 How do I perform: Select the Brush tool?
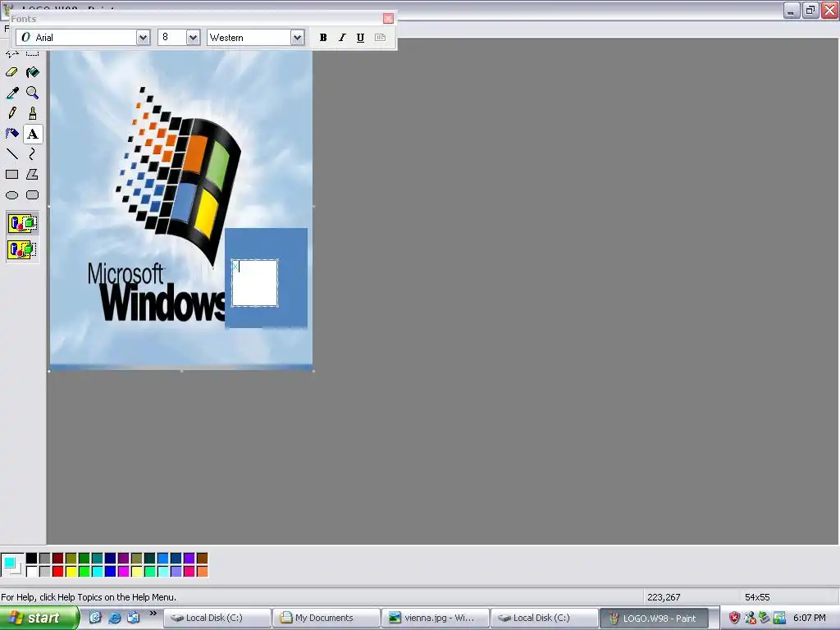coord(32,113)
